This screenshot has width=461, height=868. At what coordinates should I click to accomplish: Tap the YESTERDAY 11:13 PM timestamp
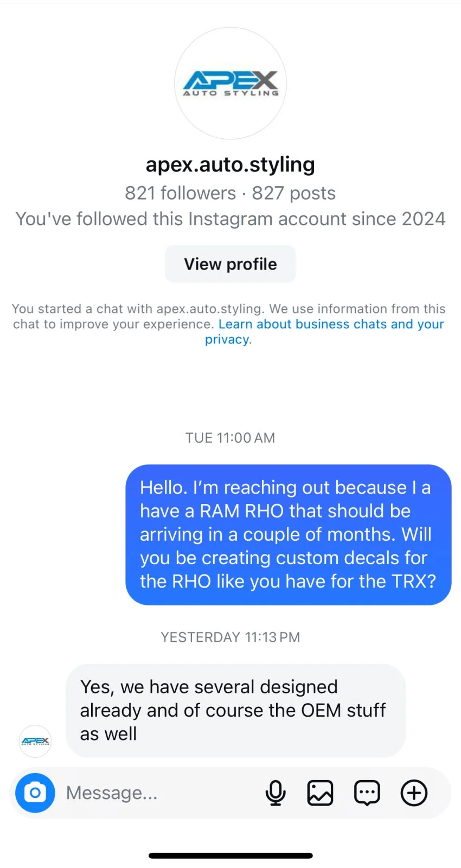point(230,637)
